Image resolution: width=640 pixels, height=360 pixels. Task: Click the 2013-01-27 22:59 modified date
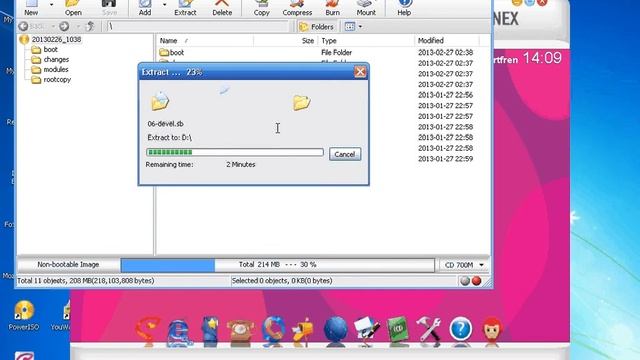pyautogui.click(x=445, y=159)
